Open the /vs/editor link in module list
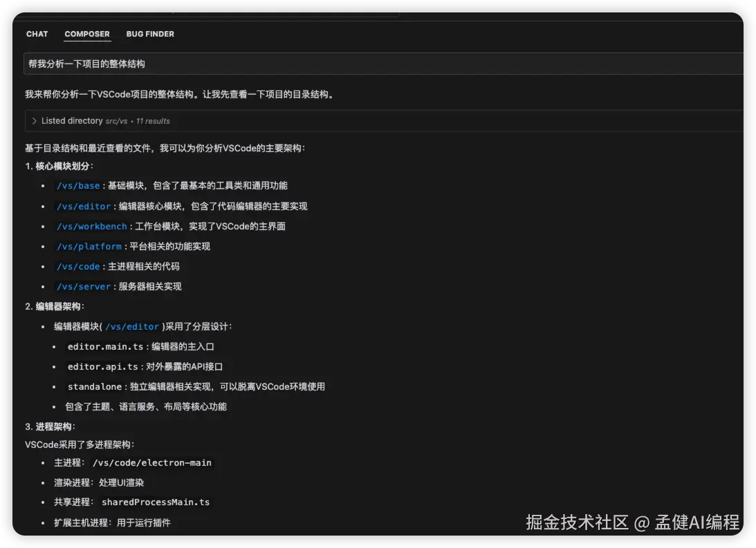The image size is (756, 548). pyautogui.click(x=84, y=207)
